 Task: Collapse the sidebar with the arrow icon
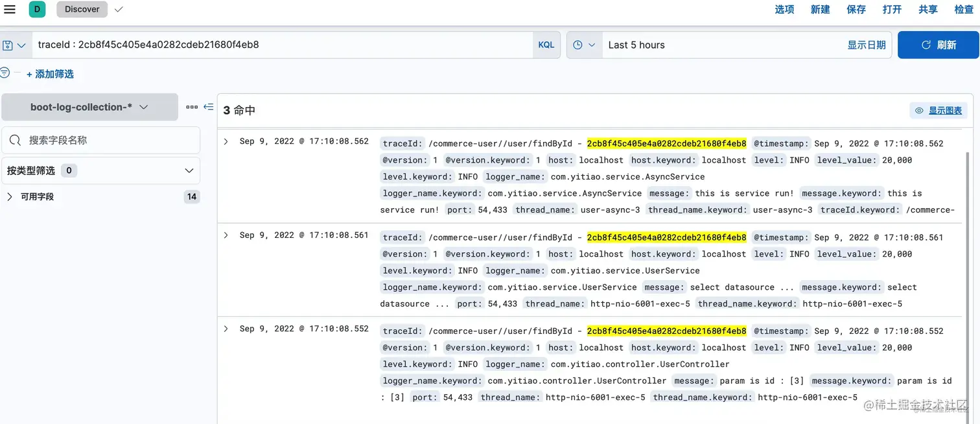pos(208,107)
